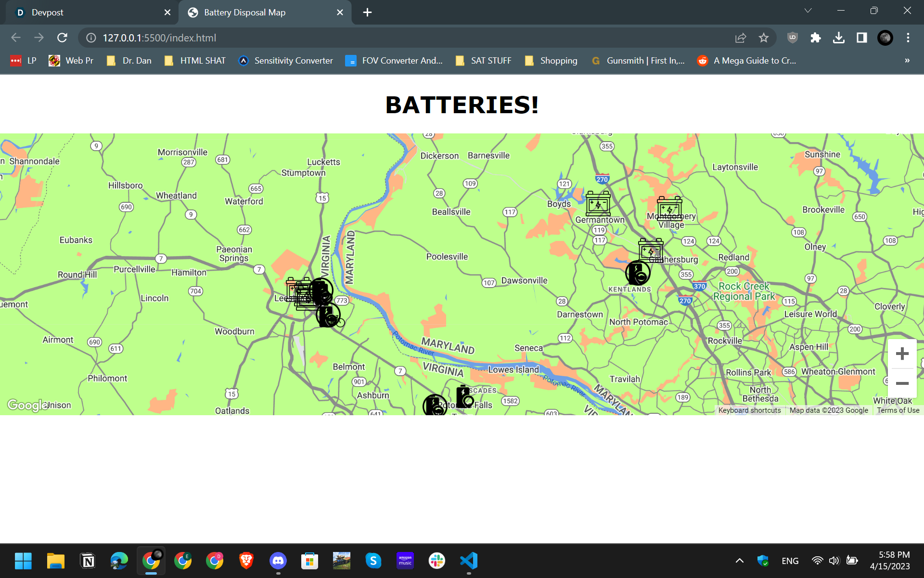Viewport: 924px width, 578px height.
Task: Open Visual Studio Code from the taskbar
Action: (x=468, y=561)
